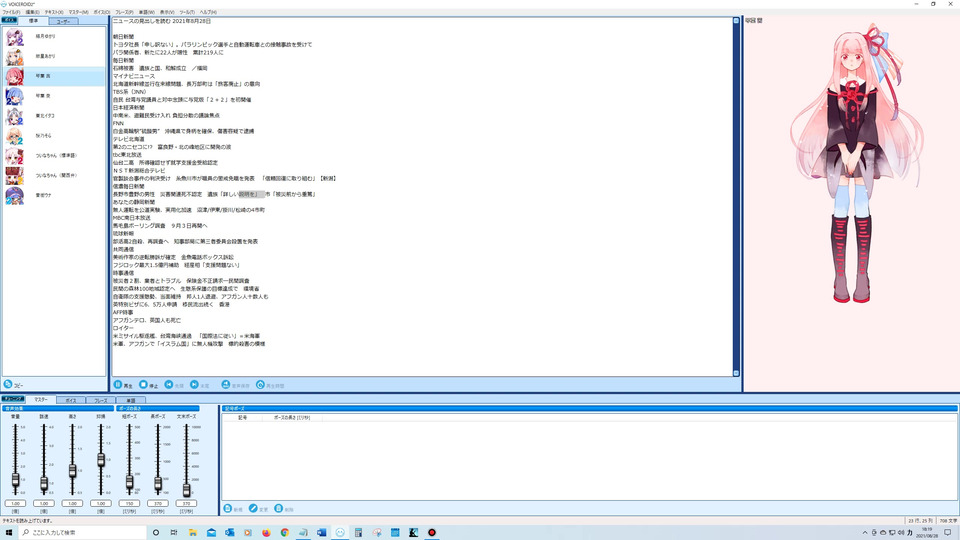
Task: Select the 琴葉 葵 voice avatar
Action: 15,96
